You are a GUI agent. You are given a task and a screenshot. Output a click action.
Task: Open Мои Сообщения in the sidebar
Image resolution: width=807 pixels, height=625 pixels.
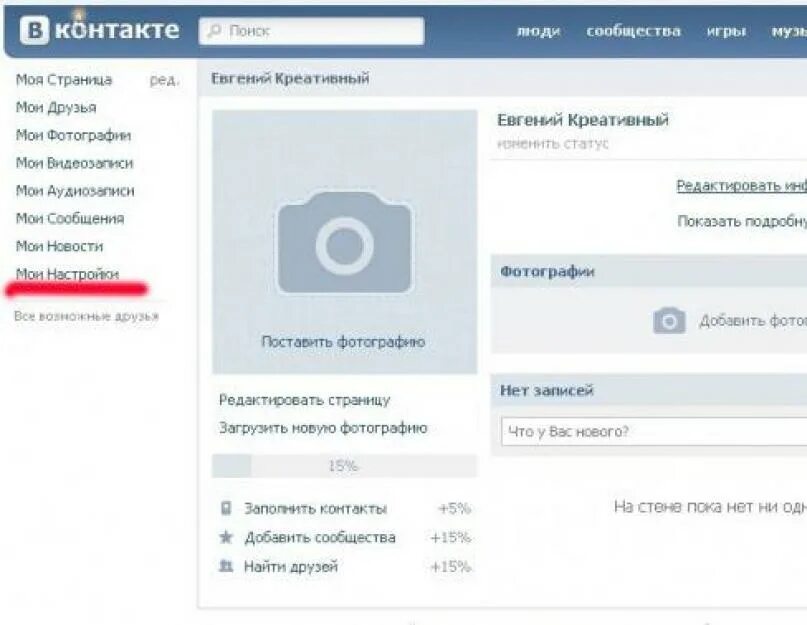click(70, 218)
